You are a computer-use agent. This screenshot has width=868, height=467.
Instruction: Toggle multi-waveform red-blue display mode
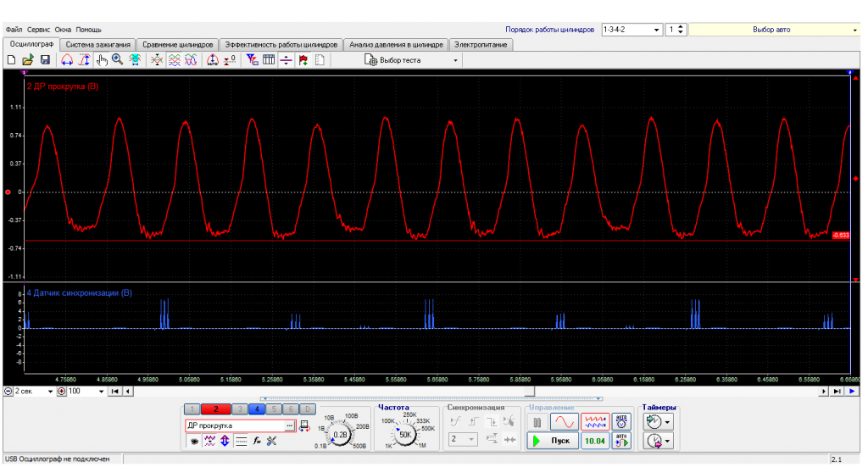pos(595,422)
